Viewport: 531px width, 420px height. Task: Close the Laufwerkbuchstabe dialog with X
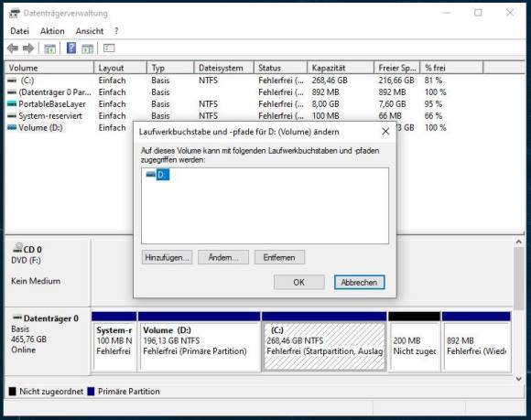pos(385,132)
